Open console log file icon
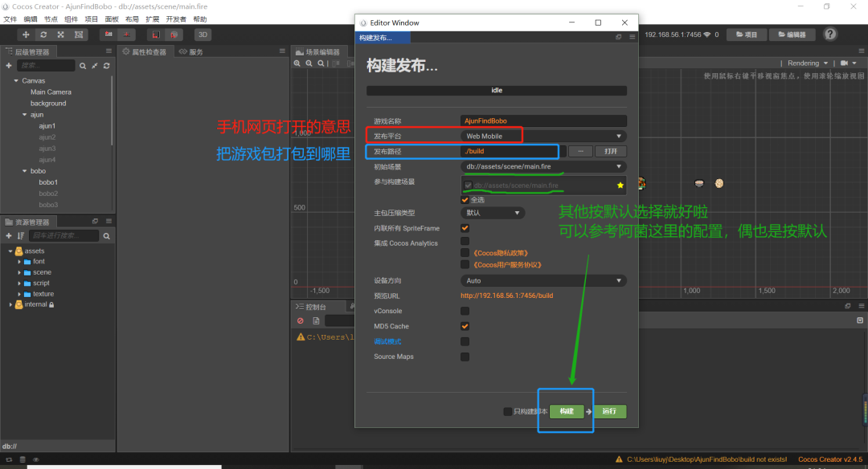868x469 pixels. click(x=316, y=320)
